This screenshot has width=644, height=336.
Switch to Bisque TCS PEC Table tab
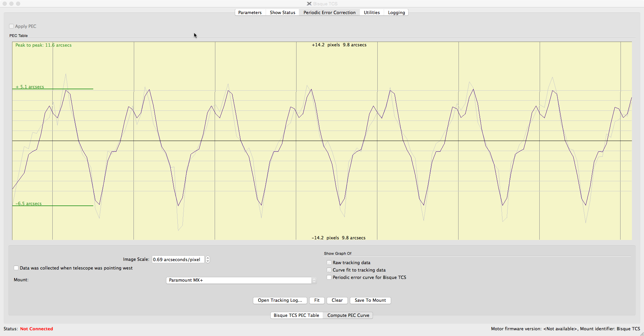click(x=296, y=315)
